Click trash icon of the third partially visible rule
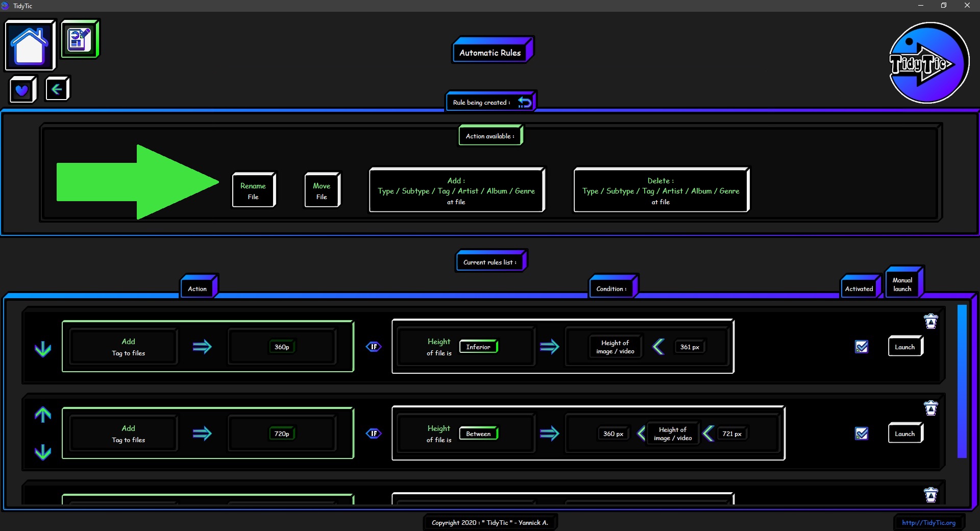980x531 pixels. (x=930, y=494)
